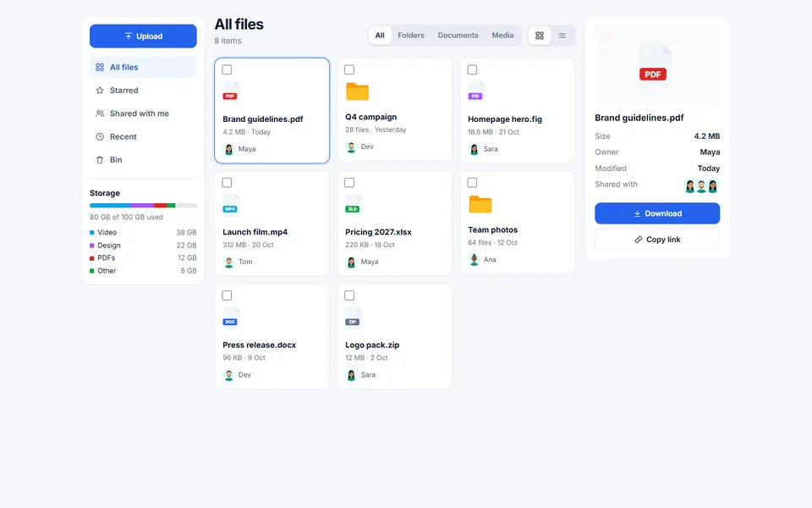Tick the Brand guidelines.pdf checkbox
The image size is (812, 508).
227,69
